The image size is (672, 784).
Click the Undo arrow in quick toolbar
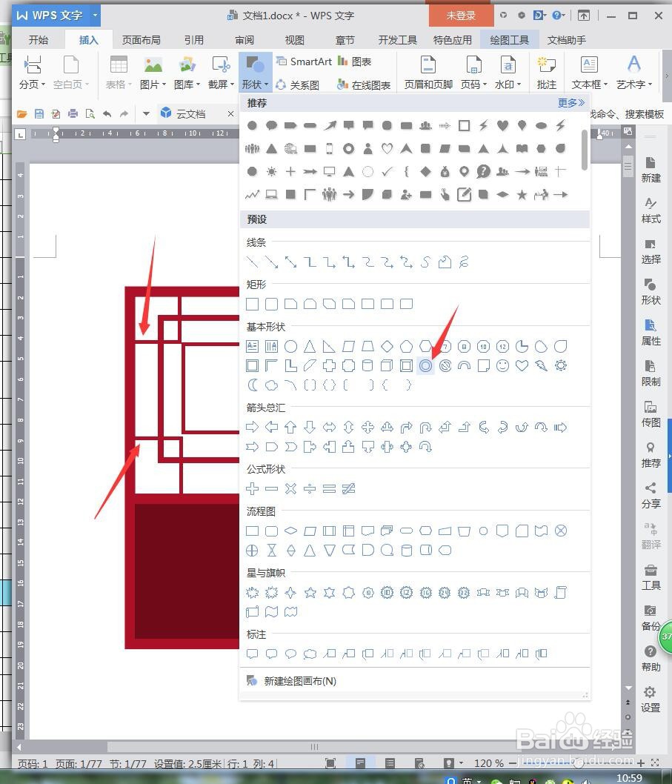pos(107,114)
